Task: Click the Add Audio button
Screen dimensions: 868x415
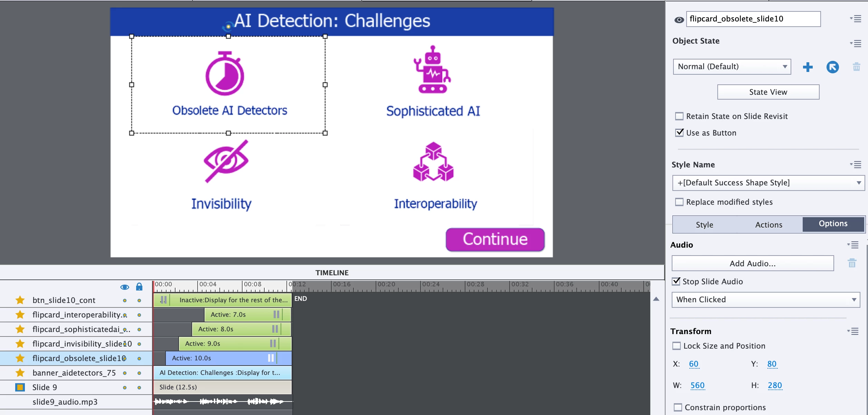Action: [752, 264]
